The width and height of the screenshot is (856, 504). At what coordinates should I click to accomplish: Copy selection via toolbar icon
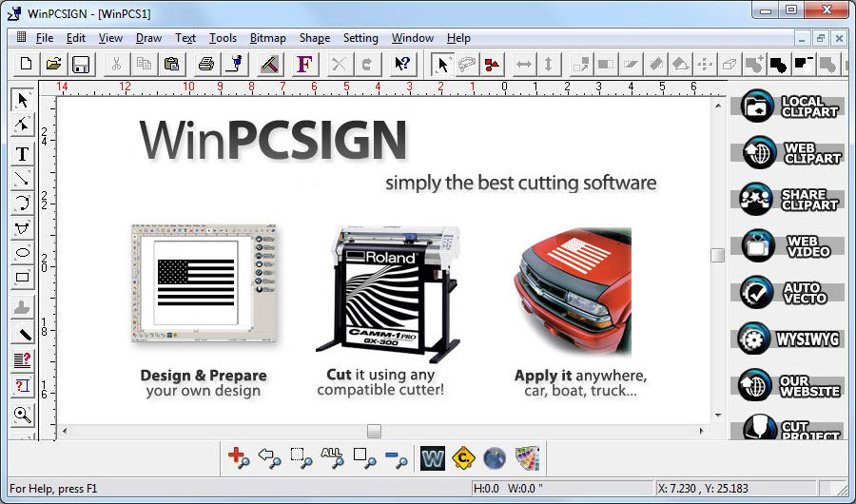point(144,64)
